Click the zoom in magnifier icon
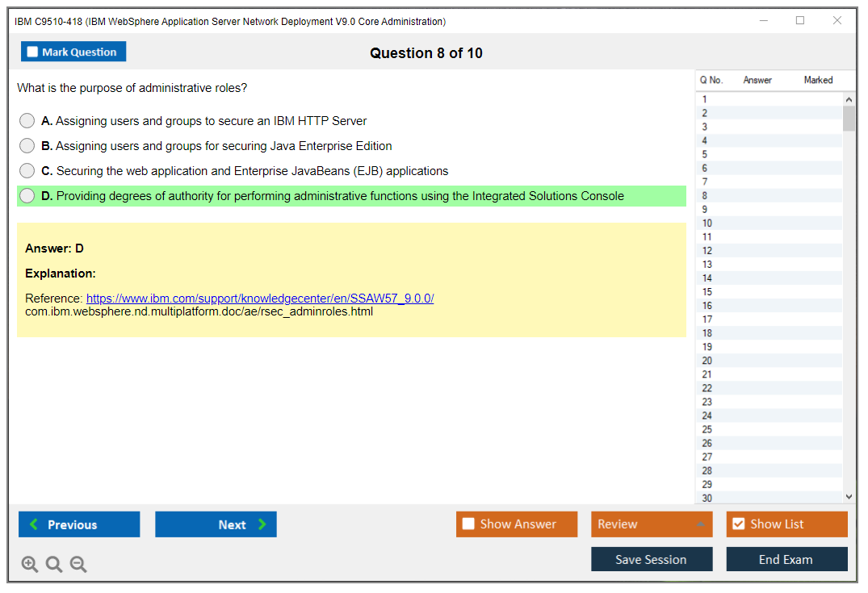This screenshot has width=868, height=593. (x=30, y=565)
